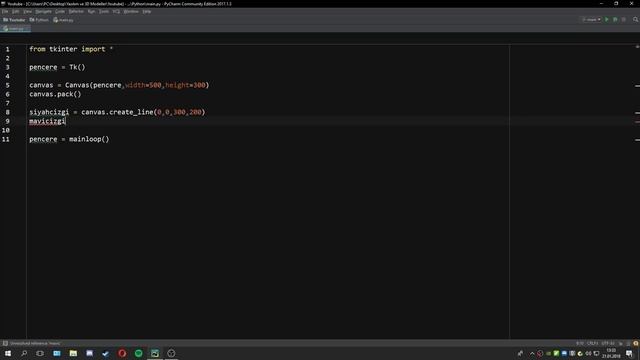
Task: Open Task View on the taskbar
Action: (x=40, y=353)
